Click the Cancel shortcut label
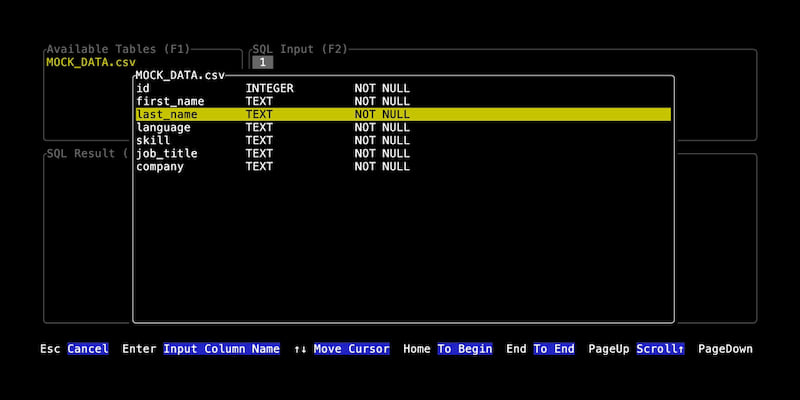 click(88, 349)
